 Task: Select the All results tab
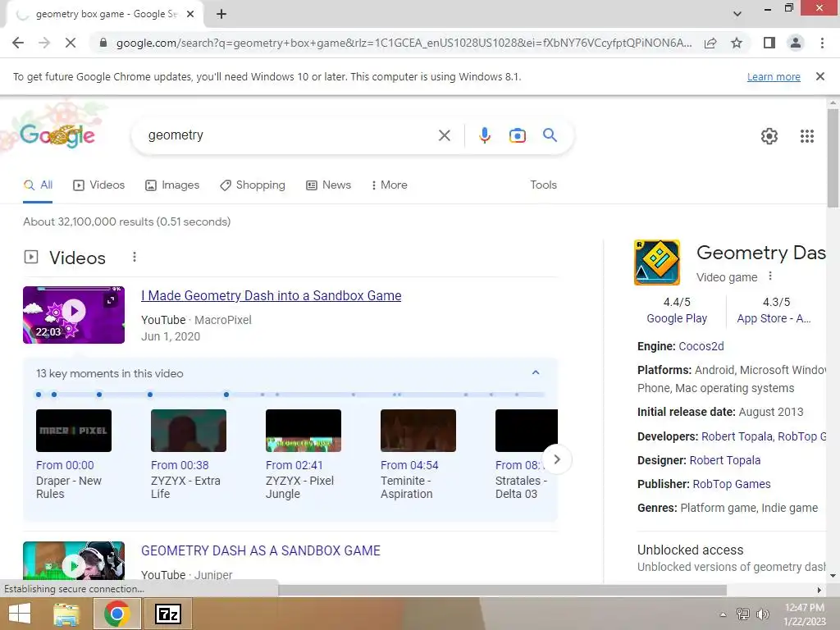coord(38,185)
